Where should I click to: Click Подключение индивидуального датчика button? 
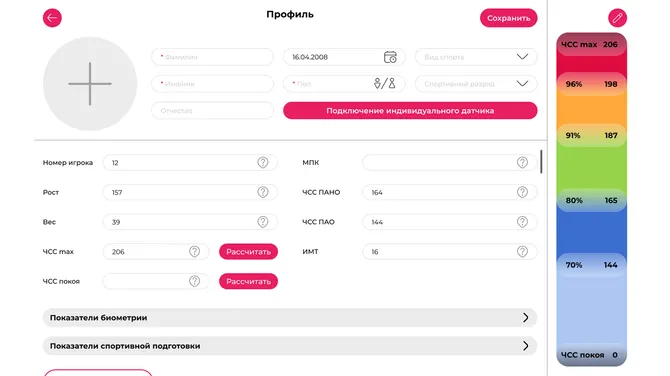[410, 111]
